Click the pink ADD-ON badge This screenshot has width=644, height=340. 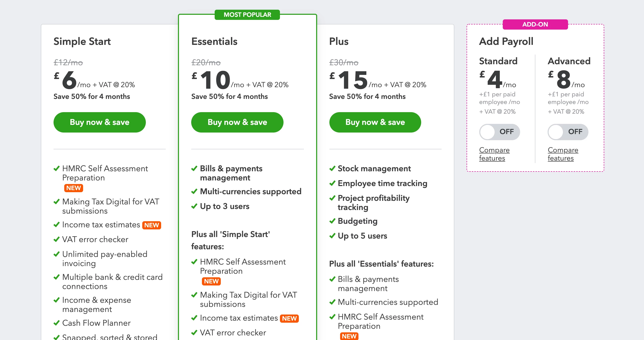[x=535, y=24]
